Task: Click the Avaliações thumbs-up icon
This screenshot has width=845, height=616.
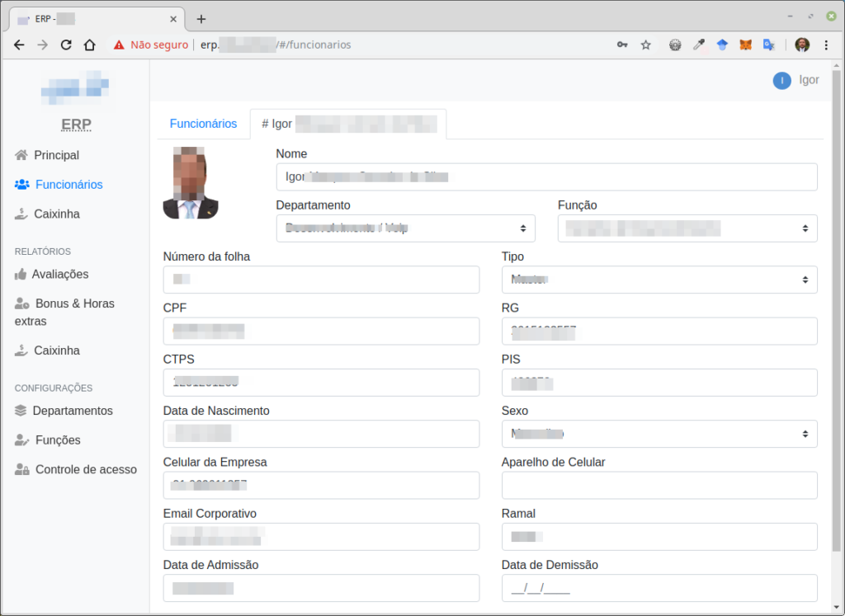Action: tap(21, 274)
